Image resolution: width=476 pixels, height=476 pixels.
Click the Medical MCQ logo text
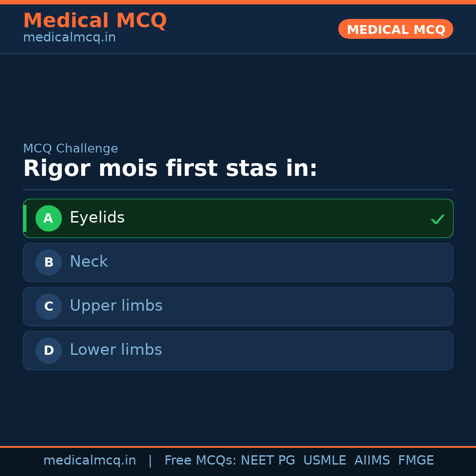[95, 20]
